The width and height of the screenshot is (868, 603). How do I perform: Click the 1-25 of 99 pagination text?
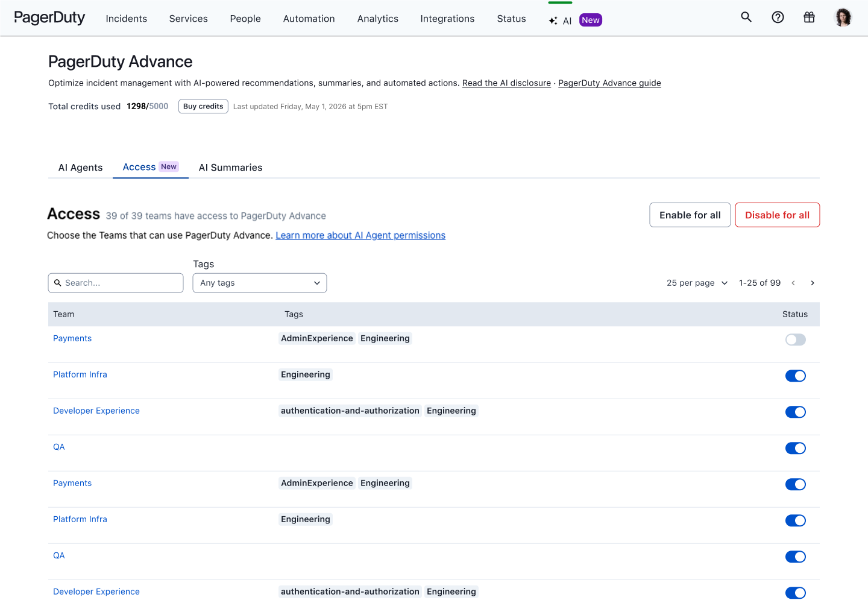[x=759, y=283]
